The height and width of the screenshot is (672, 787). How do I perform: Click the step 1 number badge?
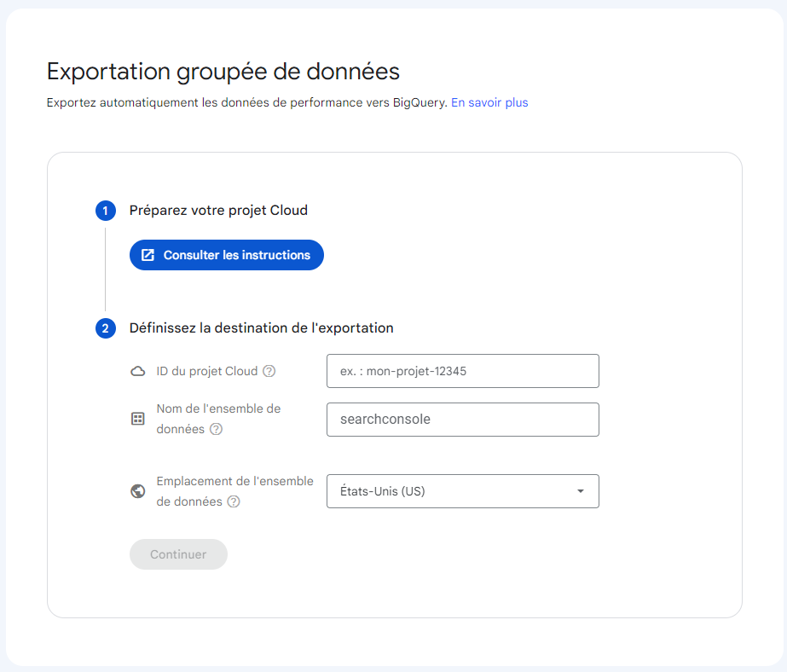pos(106,211)
